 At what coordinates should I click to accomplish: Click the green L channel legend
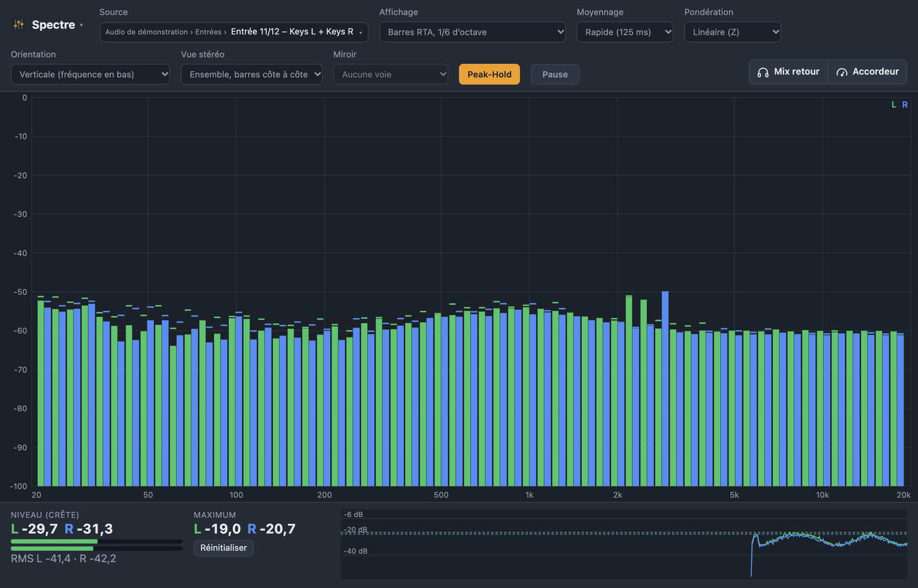(x=893, y=105)
